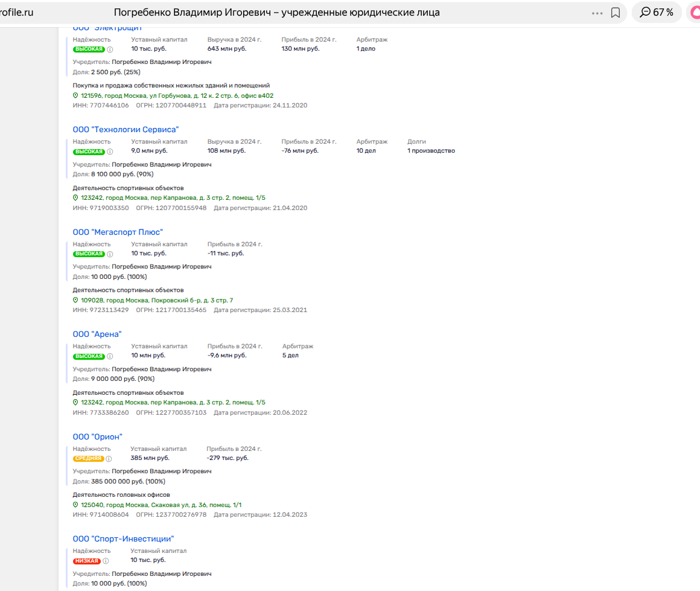The height and width of the screenshot is (591, 700).
Task: Click map pin icon for Покровский б-р address
Action: pos(75,300)
